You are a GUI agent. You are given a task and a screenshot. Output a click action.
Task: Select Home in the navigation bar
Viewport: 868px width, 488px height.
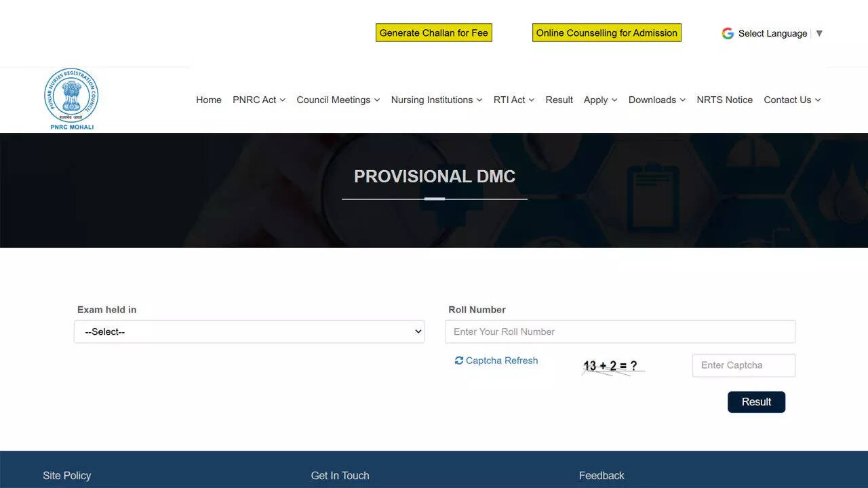tap(208, 100)
